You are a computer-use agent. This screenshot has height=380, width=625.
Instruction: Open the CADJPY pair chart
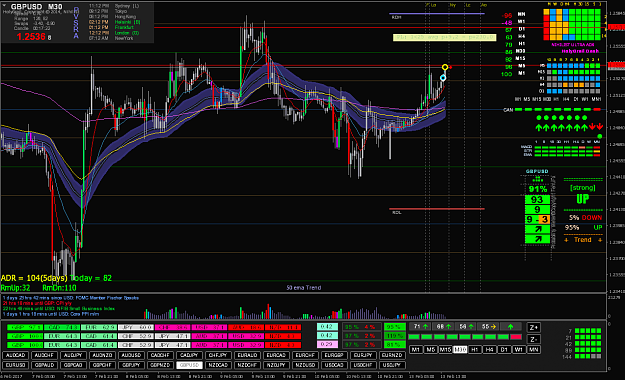189,355
